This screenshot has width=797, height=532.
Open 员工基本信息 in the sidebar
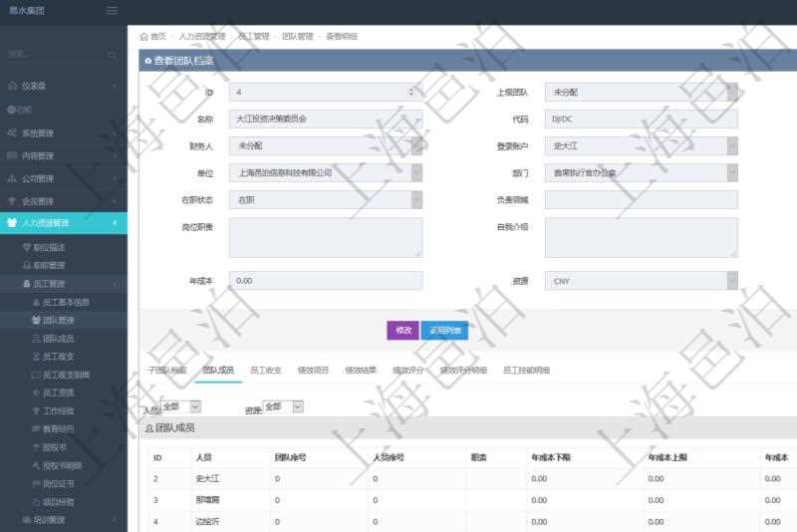coord(66,302)
